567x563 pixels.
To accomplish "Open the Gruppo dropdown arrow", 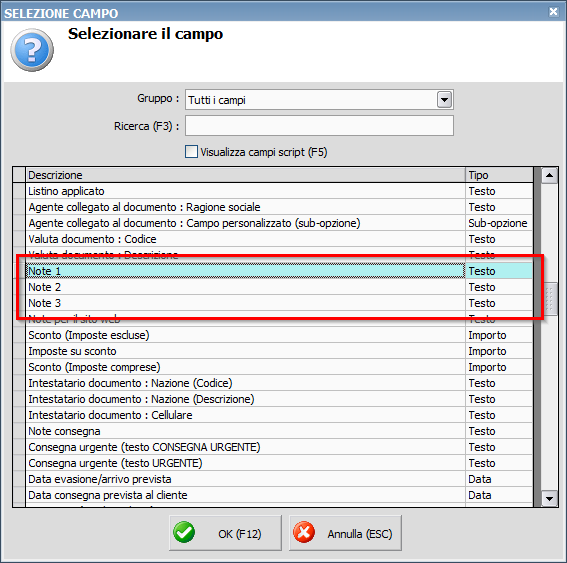I will click(x=444, y=99).
